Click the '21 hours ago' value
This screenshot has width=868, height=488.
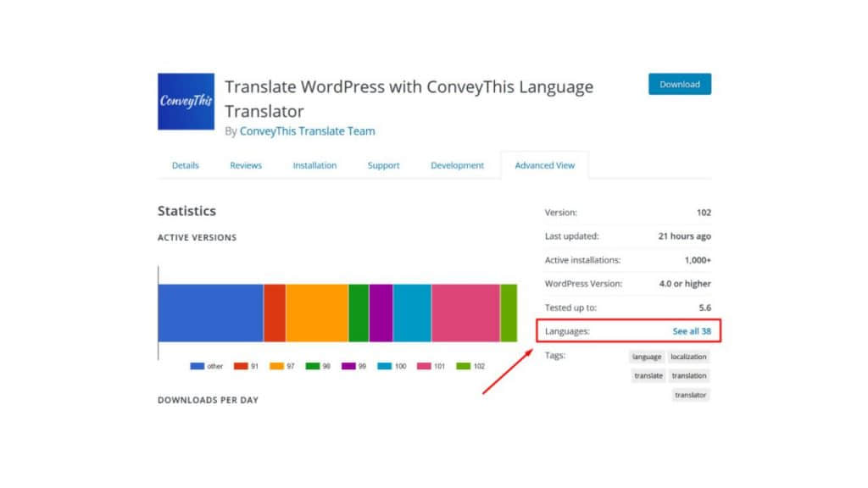pyautogui.click(x=685, y=236)
